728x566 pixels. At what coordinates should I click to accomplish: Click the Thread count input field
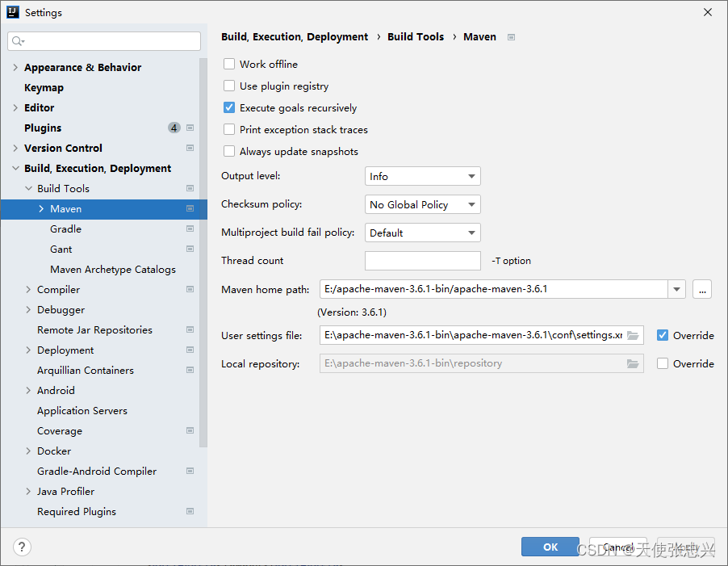[x=422, y=261]
